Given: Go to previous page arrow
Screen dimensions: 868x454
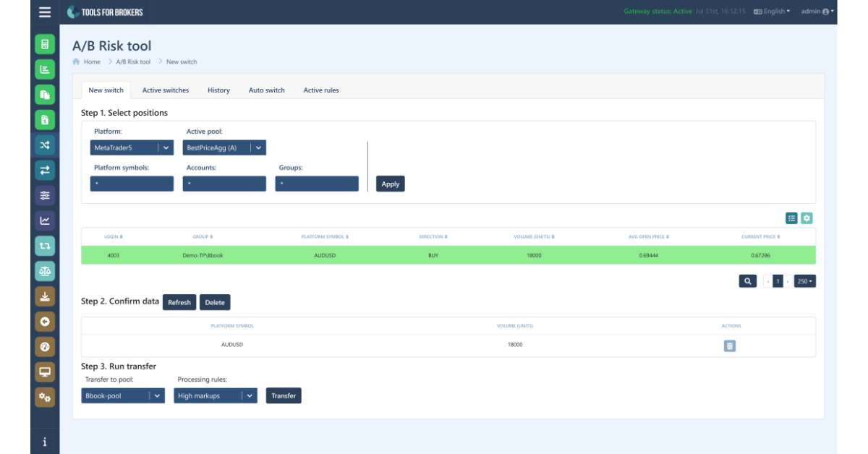Looking at the screenshot, I should click(x=768, y=281).
